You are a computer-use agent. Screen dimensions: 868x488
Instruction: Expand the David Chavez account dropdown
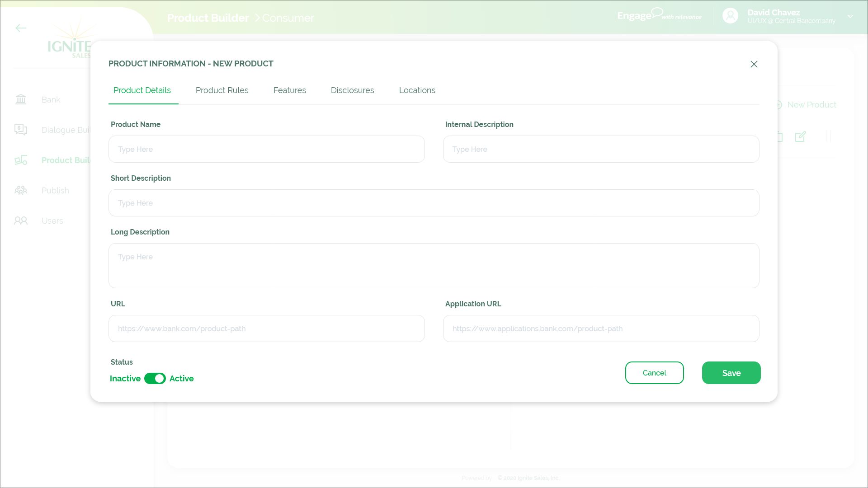pyautogui.click(x=850, y=17)
